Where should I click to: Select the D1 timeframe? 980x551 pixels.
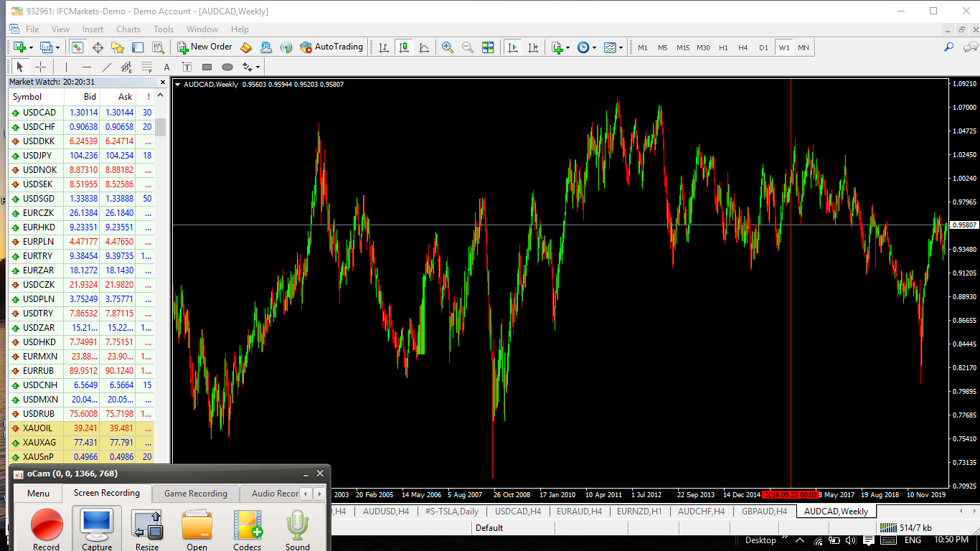(x=763, y=47)
